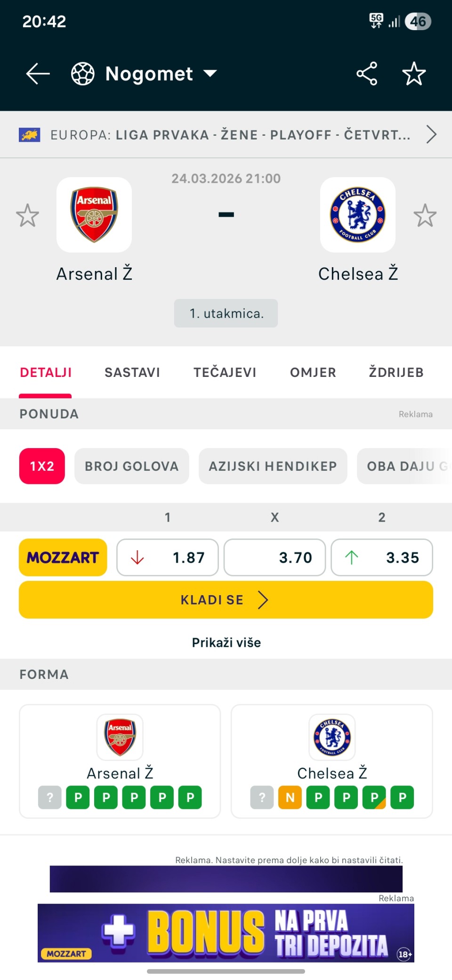Tap the football sport icon

click(x=83, y=74)
